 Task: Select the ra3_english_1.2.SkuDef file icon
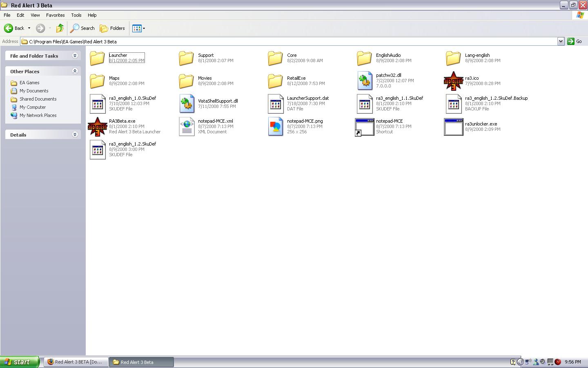pyautogui.click(x=98, y=150)
